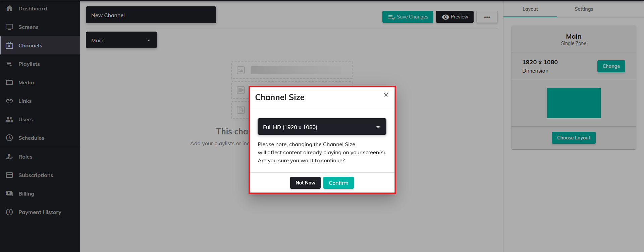Image resolution: width=644 pixels, height=252 pixels.
Task: Click the Preview button with eye icon
Action: (454, 17)
